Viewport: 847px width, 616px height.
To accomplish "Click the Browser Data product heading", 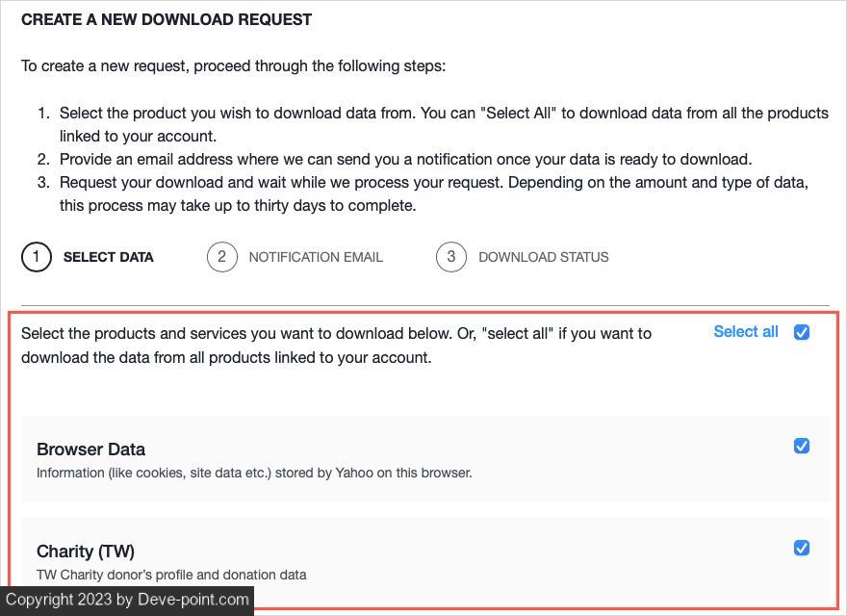I will pyautogui.click(x=90, y=449).
